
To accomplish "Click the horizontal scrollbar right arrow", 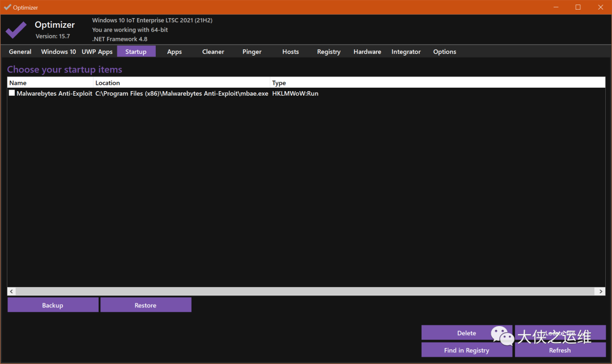I will [x=601, y=291].
